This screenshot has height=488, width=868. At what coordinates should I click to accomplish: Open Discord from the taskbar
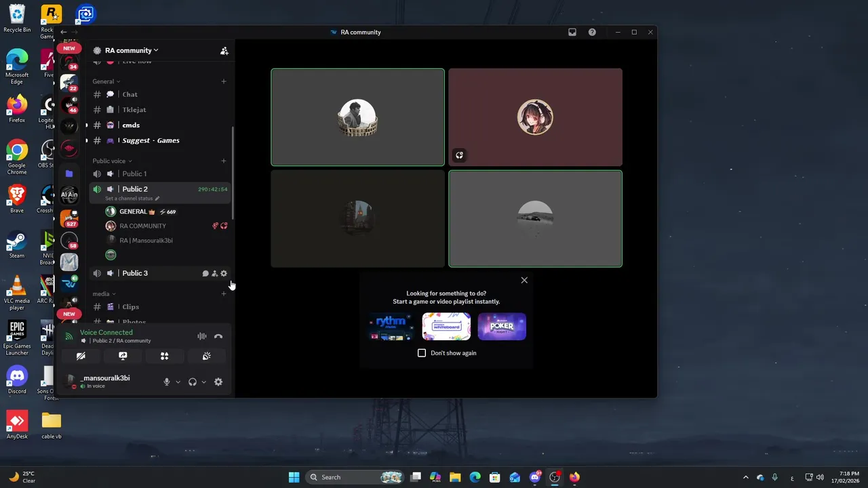coord(535,477)
